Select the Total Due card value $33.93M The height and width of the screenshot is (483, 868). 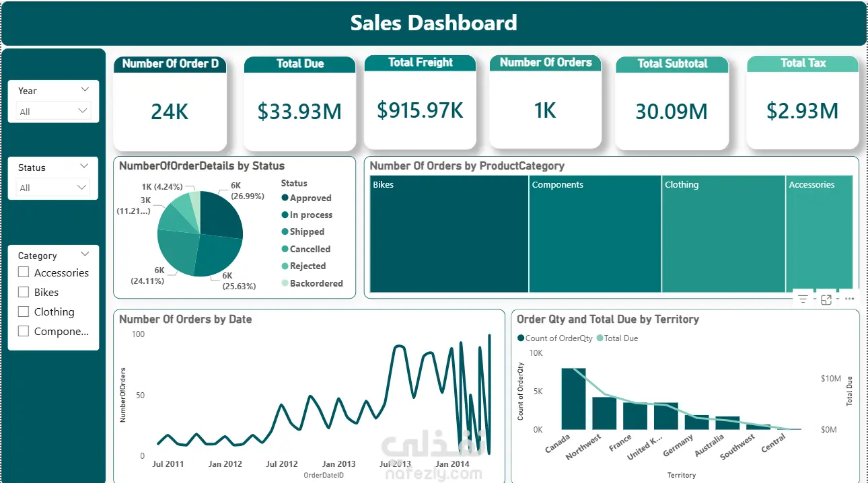(299, 112)
